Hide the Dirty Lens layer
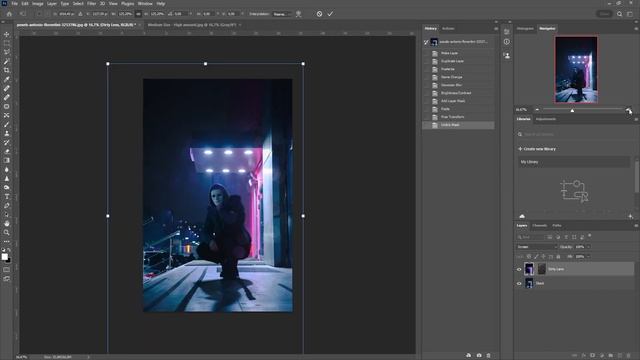The image size is (640, 360). click(519, 269)
